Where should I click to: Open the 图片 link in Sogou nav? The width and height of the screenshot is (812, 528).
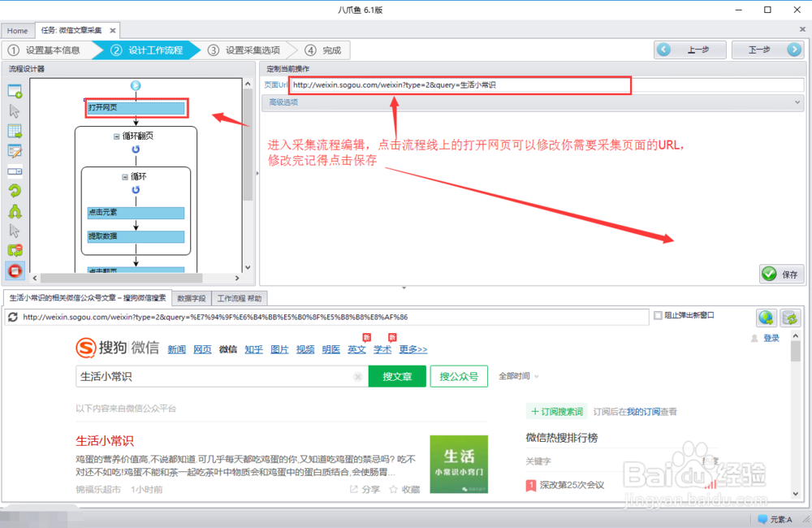click(279, 349)
